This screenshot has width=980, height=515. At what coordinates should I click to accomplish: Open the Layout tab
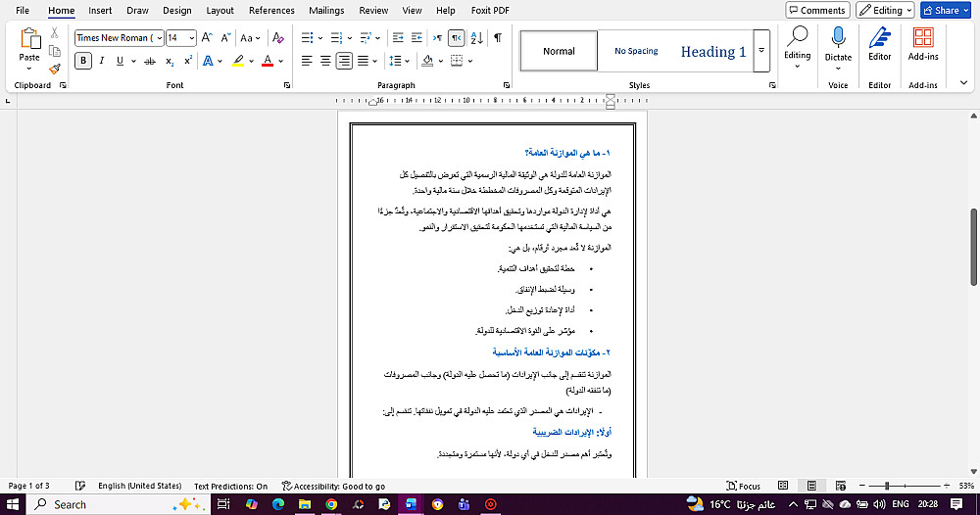tap(220, 11)
